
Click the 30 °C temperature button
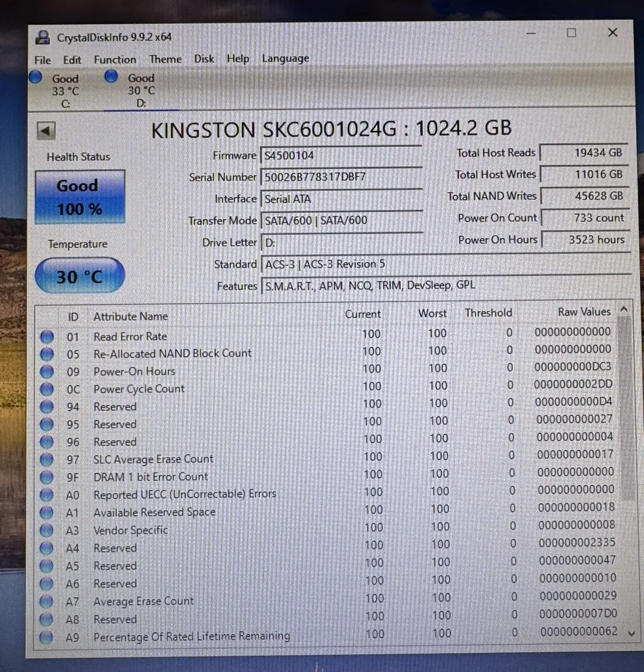tap(80, 276)
